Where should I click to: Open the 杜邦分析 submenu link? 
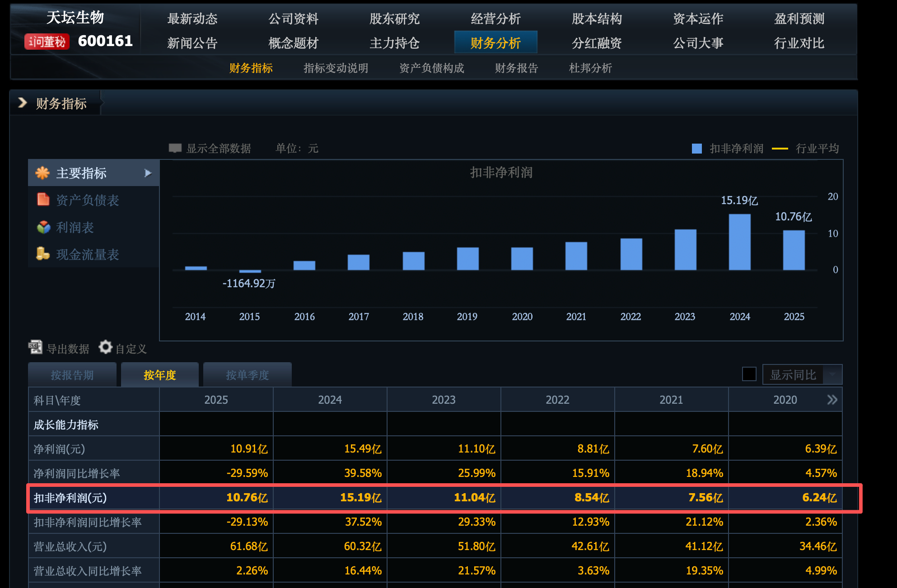[x=590, y=68]
